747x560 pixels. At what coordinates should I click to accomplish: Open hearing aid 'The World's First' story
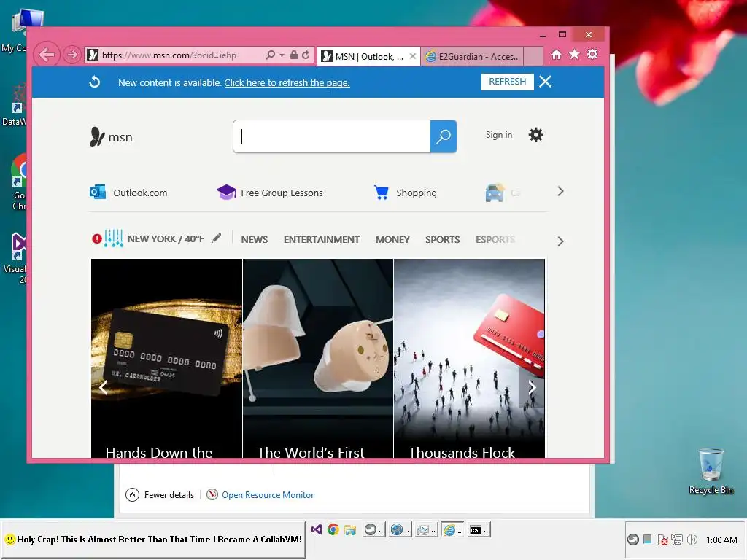(x=318, y=358)
